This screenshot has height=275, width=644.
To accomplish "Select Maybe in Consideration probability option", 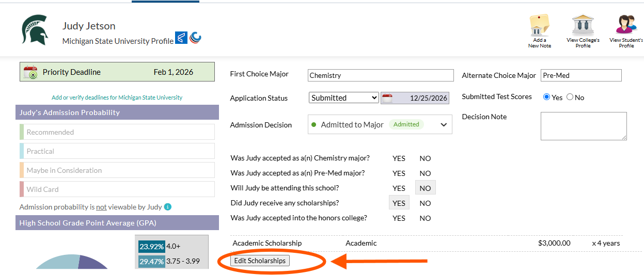I will click(117, 170).
